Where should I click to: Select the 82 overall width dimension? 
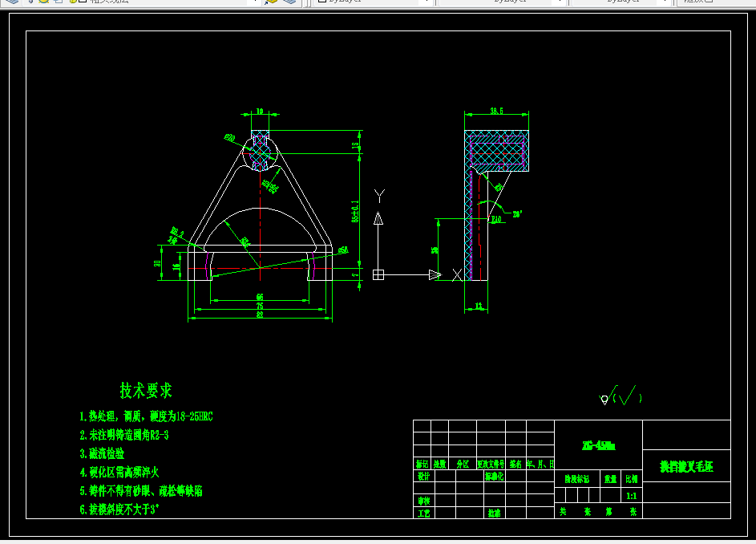point(260,315)
